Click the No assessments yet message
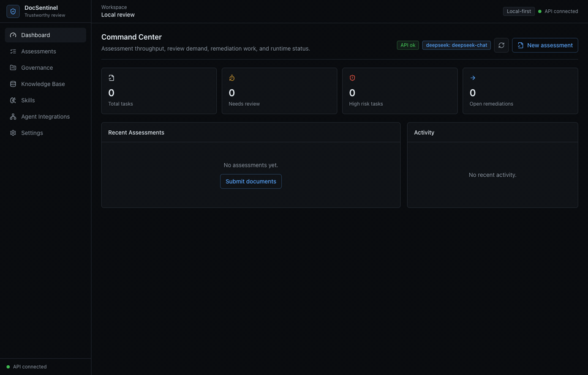Screen dimensions: 588x375 click(251, 165)
